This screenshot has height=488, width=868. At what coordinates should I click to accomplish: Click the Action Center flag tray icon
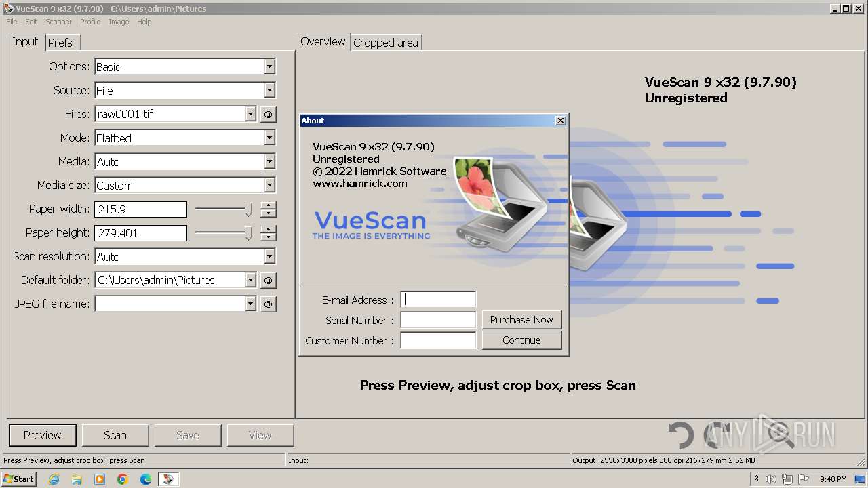(804, 479)
